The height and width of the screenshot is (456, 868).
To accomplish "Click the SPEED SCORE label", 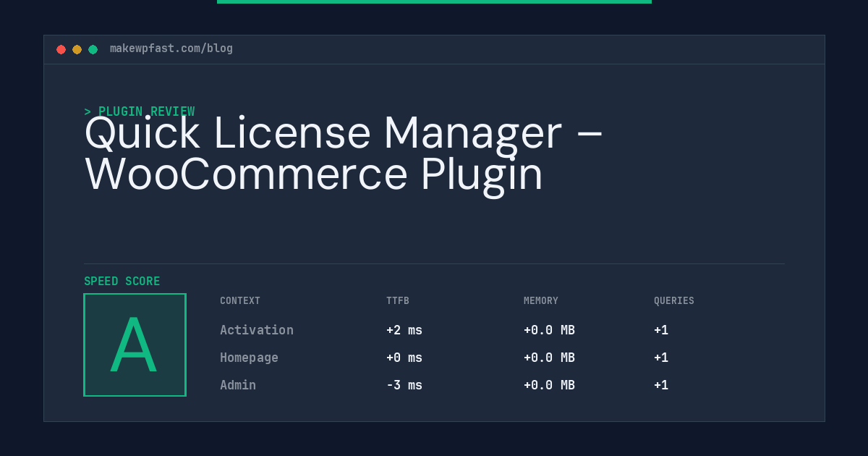I will point(122,282).
